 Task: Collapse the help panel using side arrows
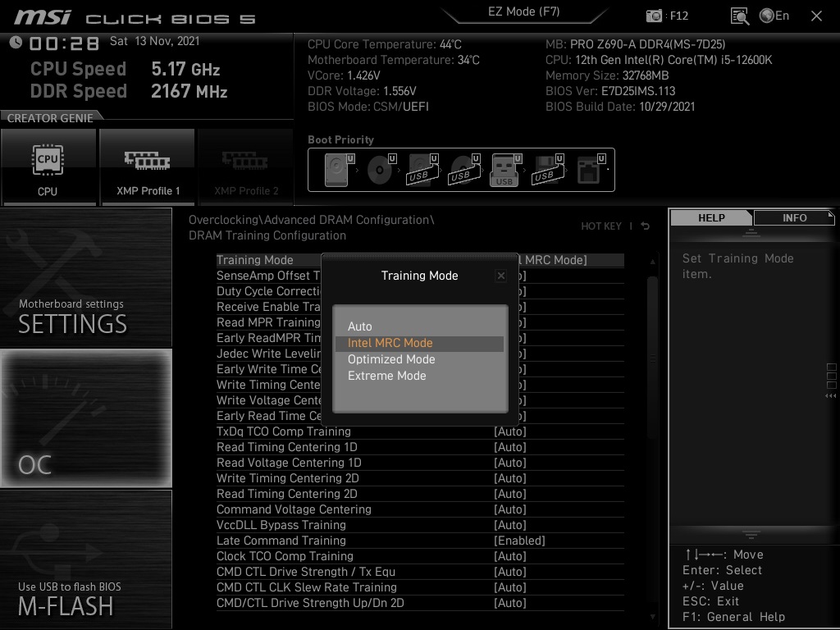[830, 396]
